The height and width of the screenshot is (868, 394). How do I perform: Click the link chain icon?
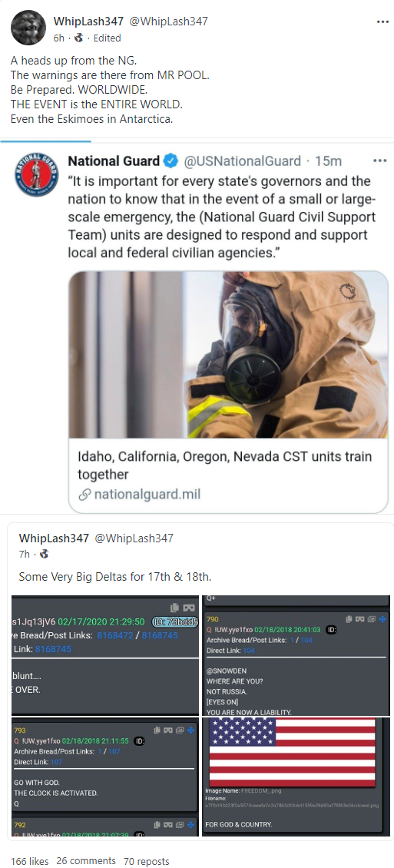click(84, 495)
